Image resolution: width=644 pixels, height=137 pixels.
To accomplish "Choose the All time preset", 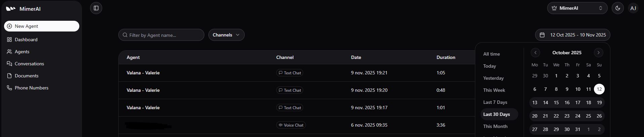I will pos(491,54).
